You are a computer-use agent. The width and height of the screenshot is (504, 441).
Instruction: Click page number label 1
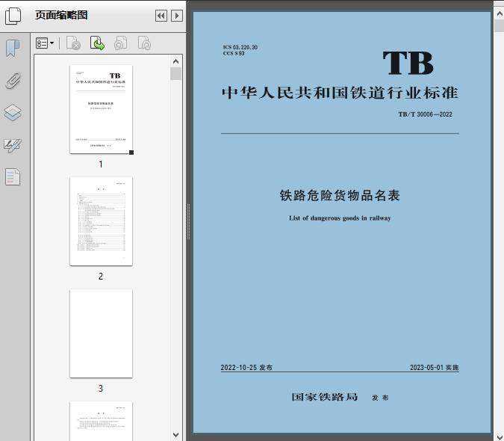101,164
